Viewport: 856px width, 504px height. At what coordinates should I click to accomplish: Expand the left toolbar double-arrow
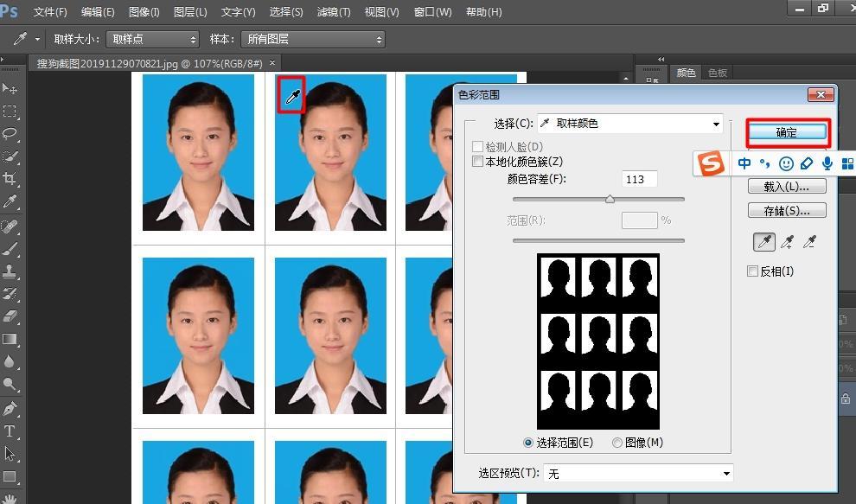[3, 59]
